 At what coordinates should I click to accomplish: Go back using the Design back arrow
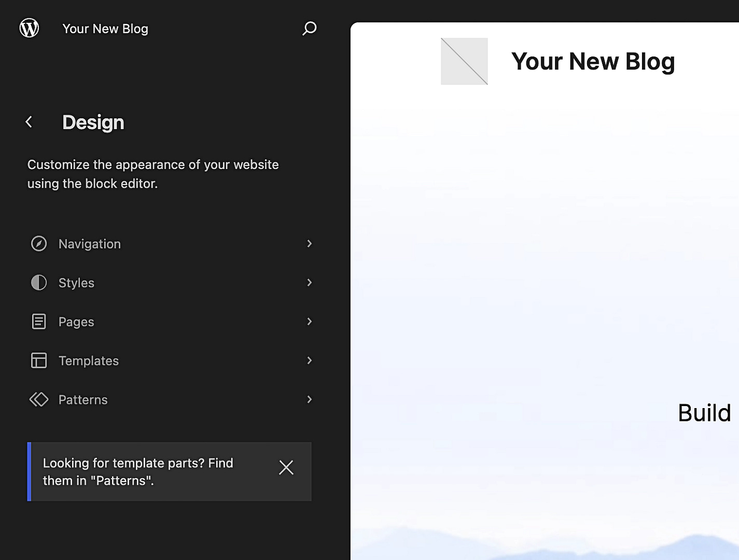29,122
